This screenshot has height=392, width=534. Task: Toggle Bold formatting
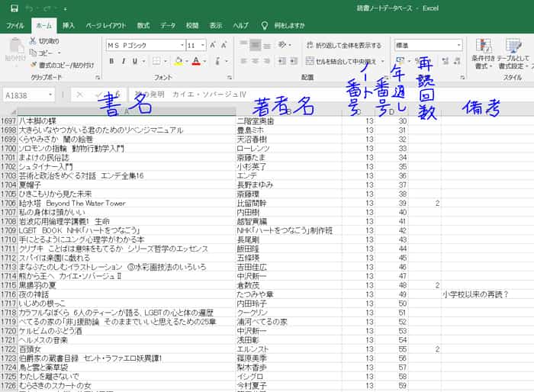point(111,61)
